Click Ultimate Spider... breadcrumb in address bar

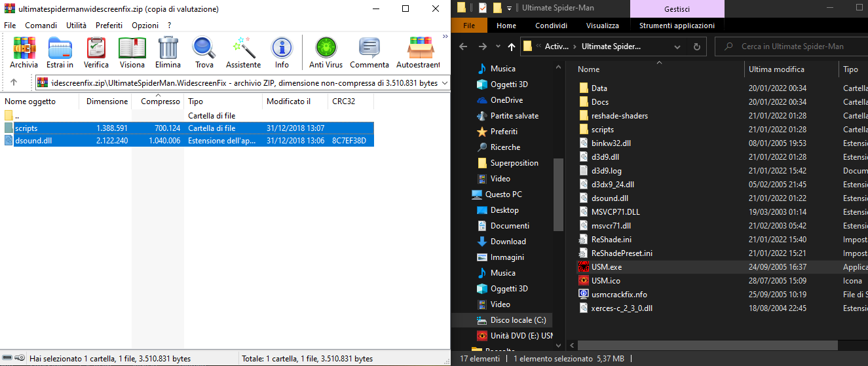point(611,46)
